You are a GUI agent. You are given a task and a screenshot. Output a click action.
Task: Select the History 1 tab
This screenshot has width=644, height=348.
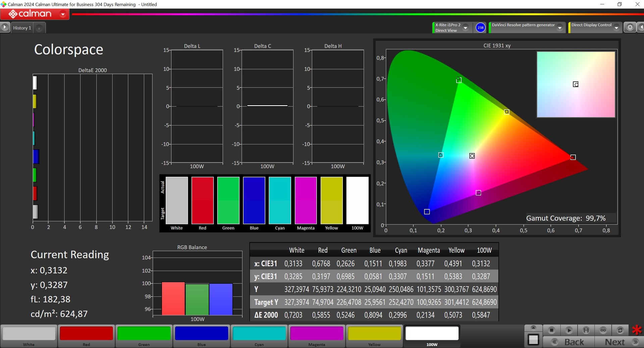pyautogui.click(x=22, y=28)
